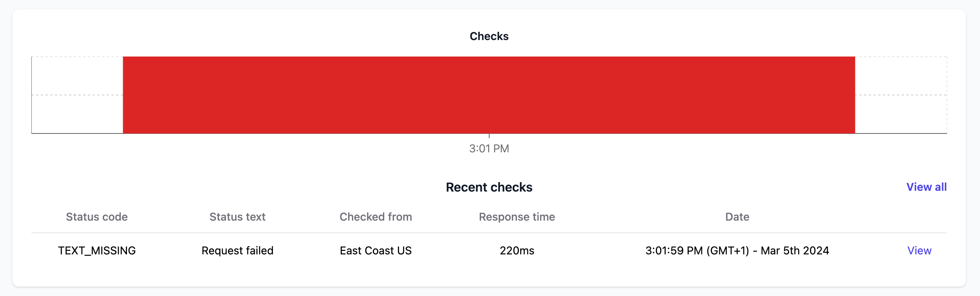Screen dimensions: 980x296
Task: Click empty chart area right of red bar
Action: click(900, 114)
